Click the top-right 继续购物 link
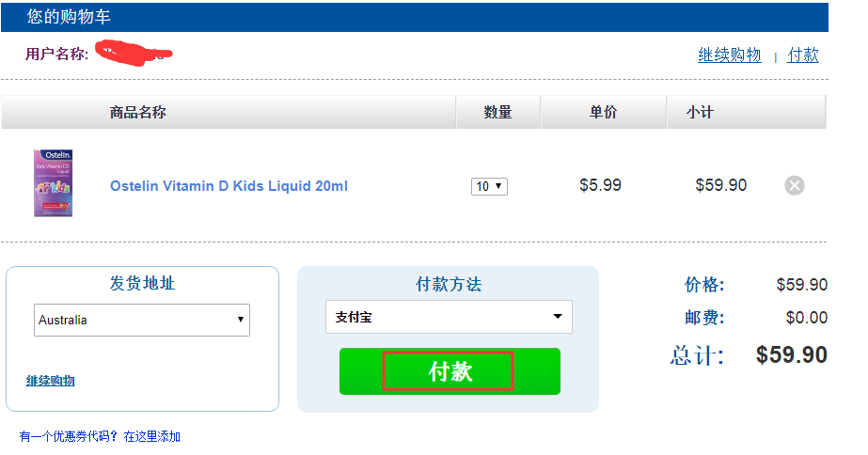This screenshot has width=868, height=455. coord(729,55)
